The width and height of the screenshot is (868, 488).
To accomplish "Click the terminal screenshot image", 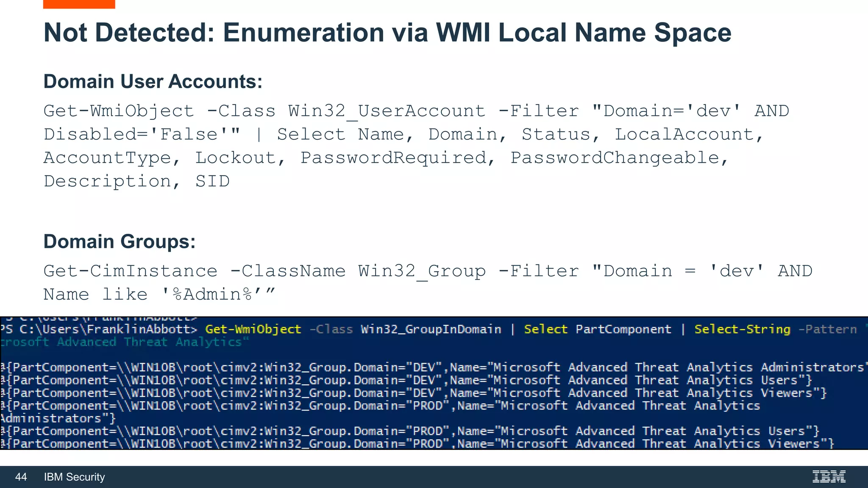I will point(434,383).
